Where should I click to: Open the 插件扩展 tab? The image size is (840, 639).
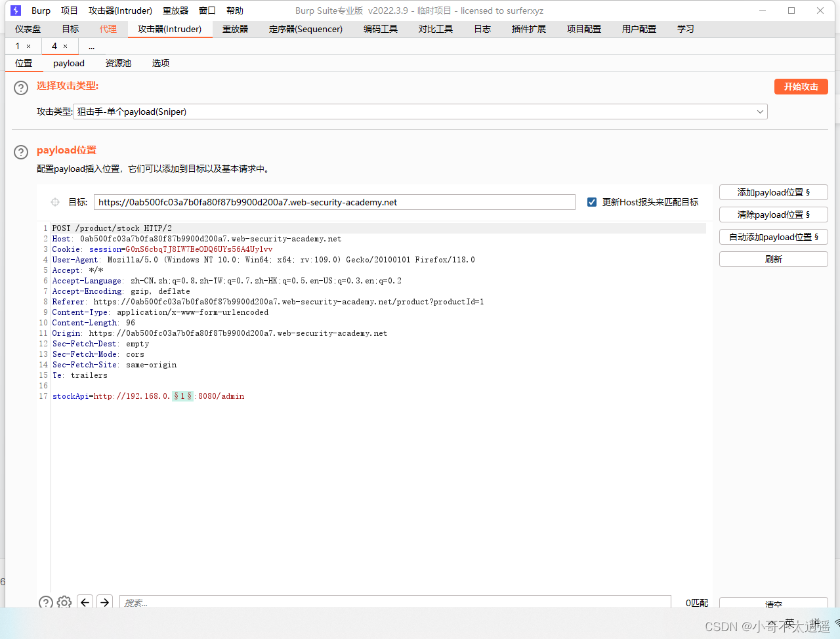[529, 29]
